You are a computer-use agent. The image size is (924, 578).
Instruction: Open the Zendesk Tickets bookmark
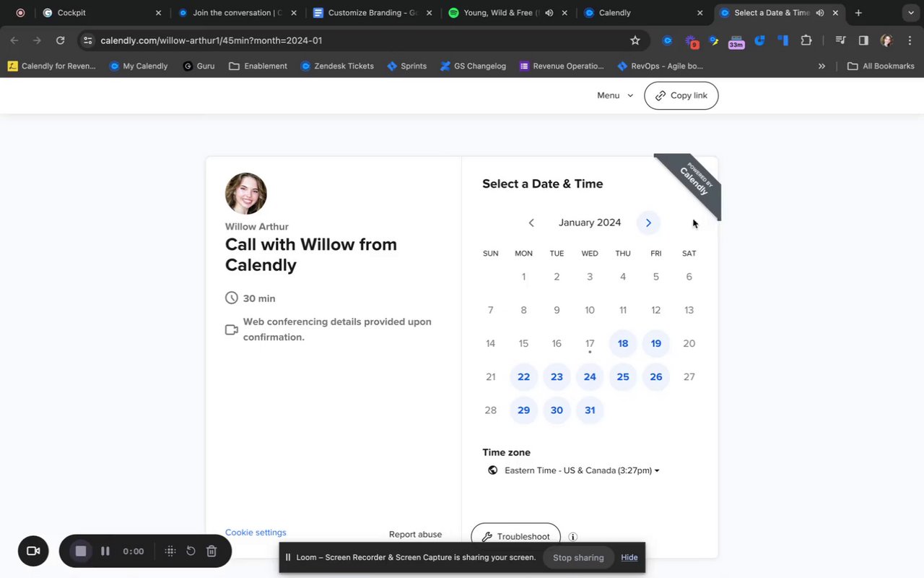click(337, 66)
